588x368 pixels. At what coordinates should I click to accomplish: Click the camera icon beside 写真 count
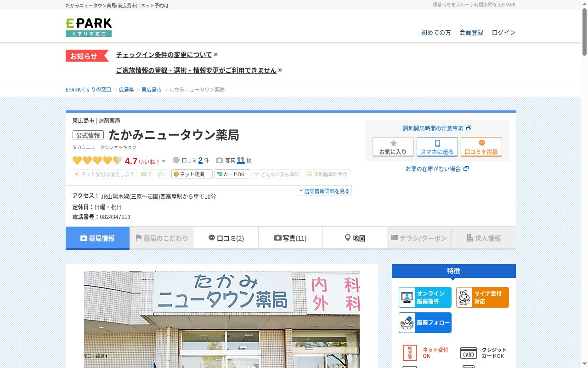[219, 161]
